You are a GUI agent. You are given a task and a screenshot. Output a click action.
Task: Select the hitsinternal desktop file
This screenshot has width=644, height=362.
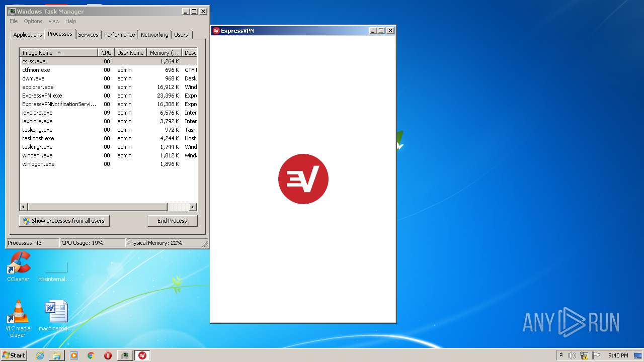(56, 270)
